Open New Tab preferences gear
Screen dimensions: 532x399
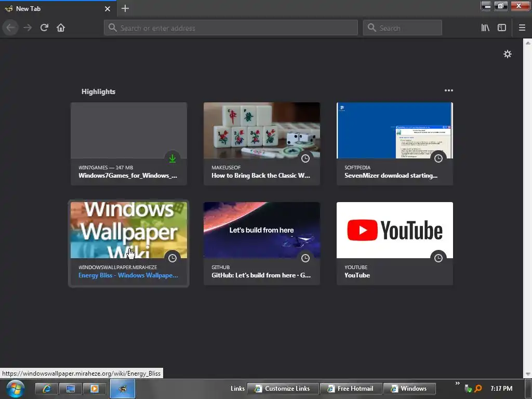point(507,54)
